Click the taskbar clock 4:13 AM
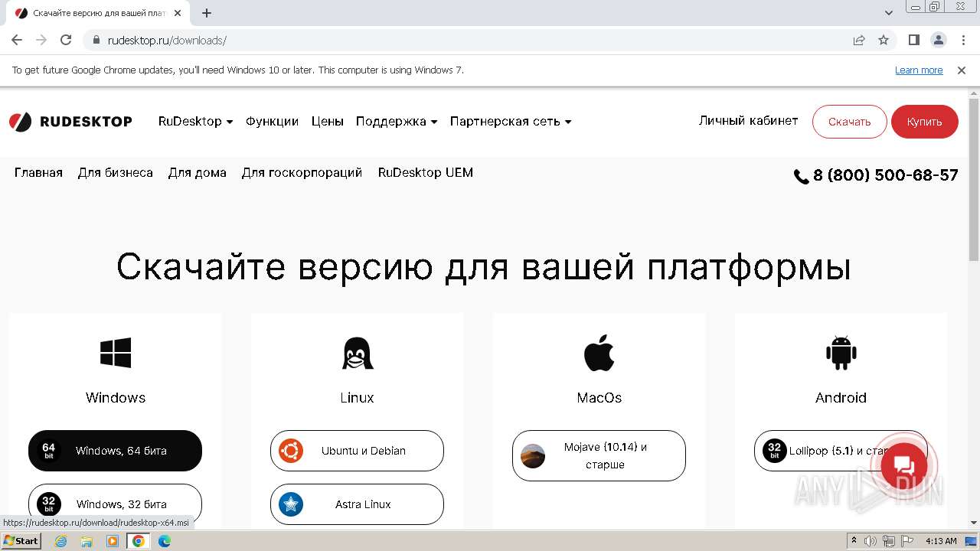The image size is (980, 551). pos(941,541)
